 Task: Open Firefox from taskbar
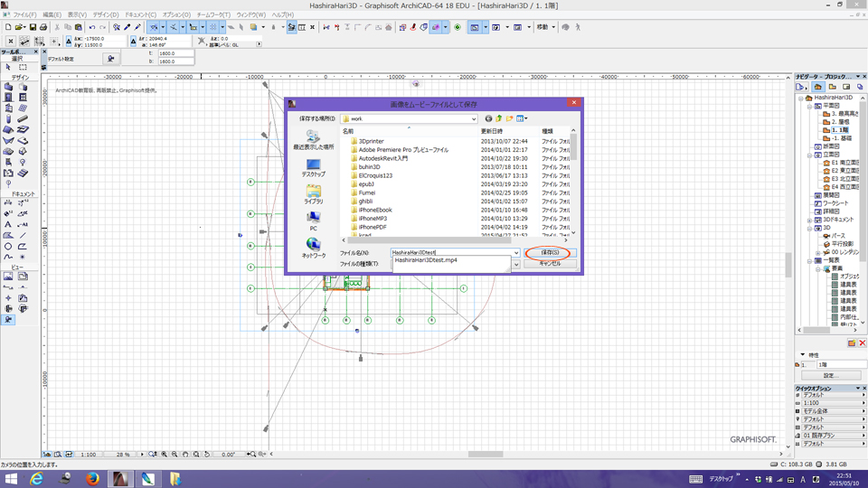92,479
